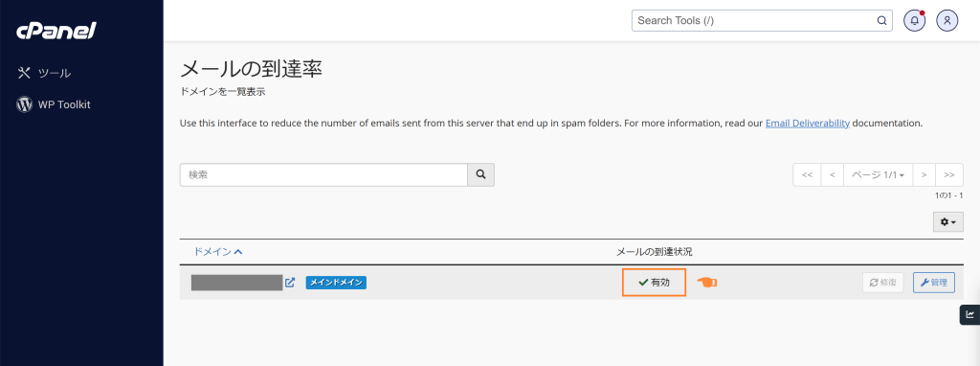Open the domain's external link icon
Viewport: 980px width, 366px height.
[290, 283]
